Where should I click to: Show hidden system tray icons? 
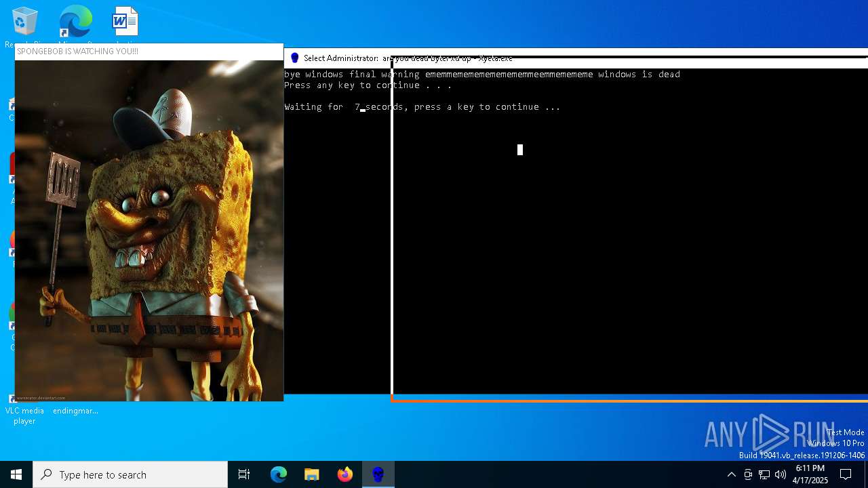731,474
